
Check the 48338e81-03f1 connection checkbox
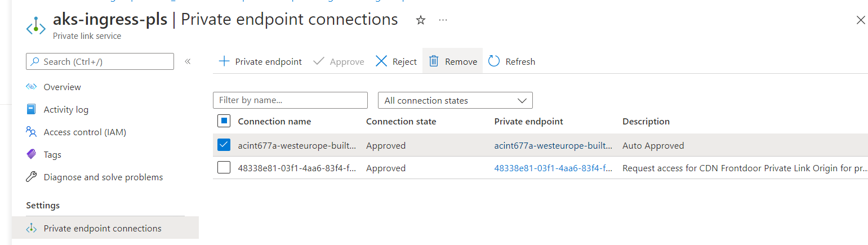click(x=224, y=168)
